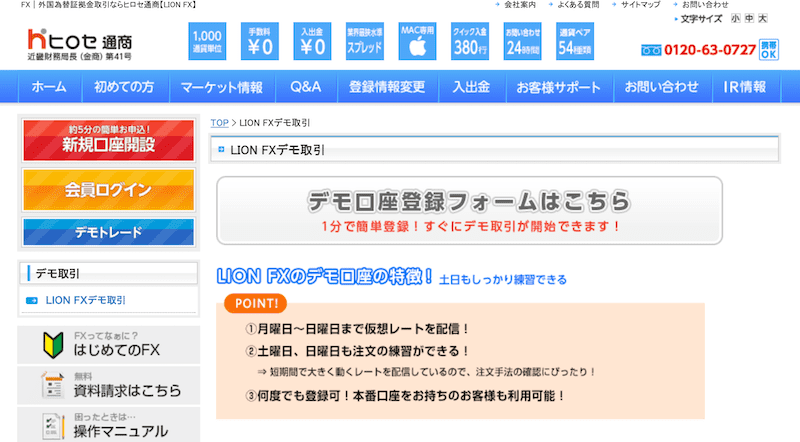Open the 入出金 navigation tab
The height and width of the screenshot is (442, 800).
(471, 87)
